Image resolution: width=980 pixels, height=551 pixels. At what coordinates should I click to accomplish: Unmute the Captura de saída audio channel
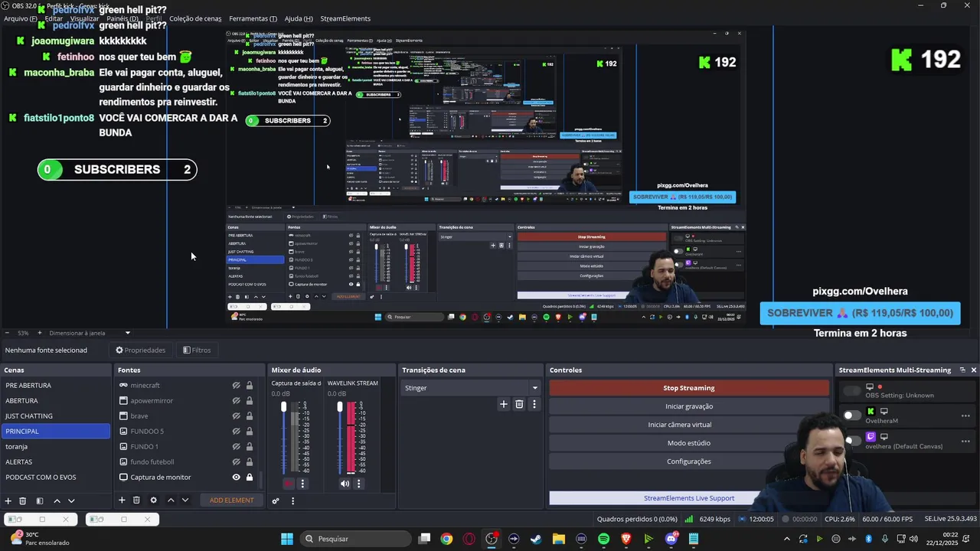coord(288,484)
